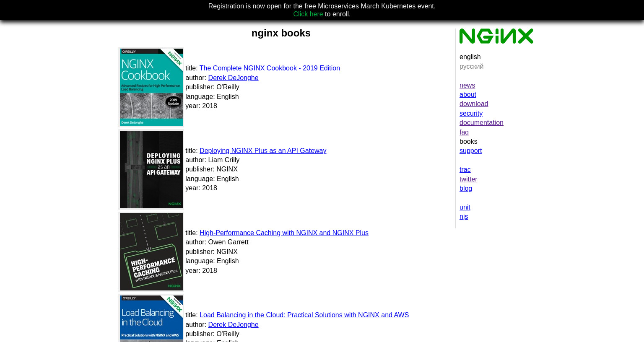Image resolution: width=644 pixels, height=342 pixels.
Task: Open the unit project link
Action: point(465,207)
